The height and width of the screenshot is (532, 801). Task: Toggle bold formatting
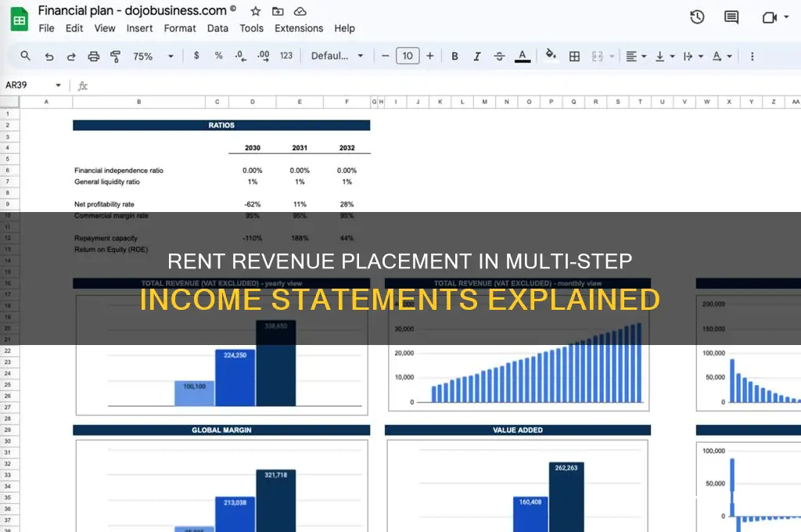(454, 56)
